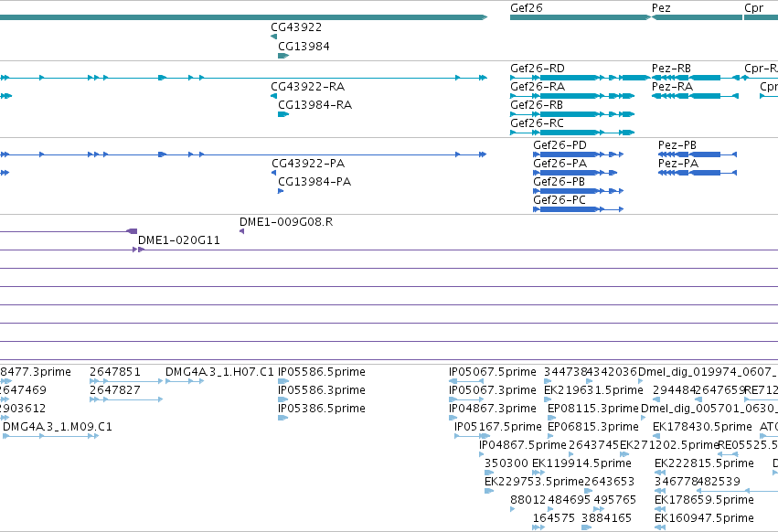Select DMG4A3_1.M09.C1 feature
Image resolution: width=778 pixels, height=532 pixels.
pyautogui.click(x=50, y=436)
